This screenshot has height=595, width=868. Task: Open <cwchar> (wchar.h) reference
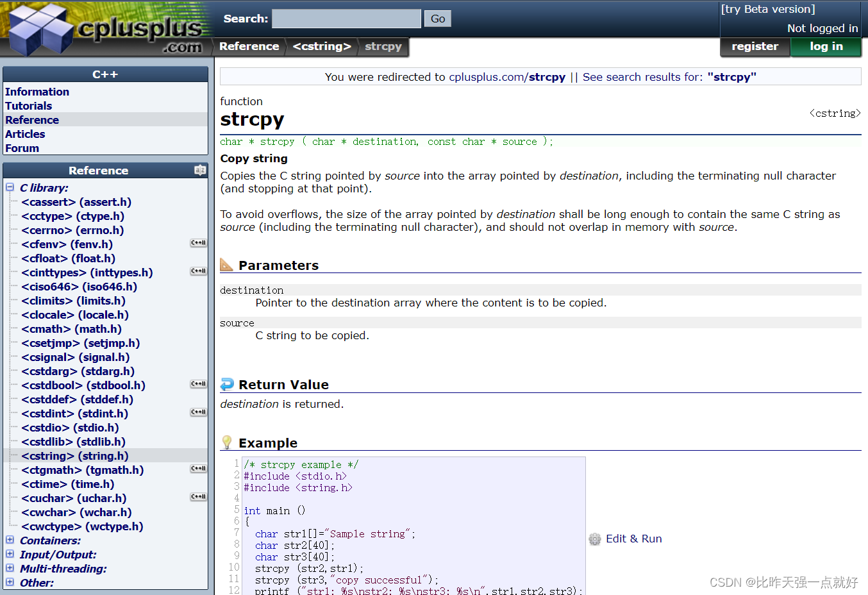point(77,512)
